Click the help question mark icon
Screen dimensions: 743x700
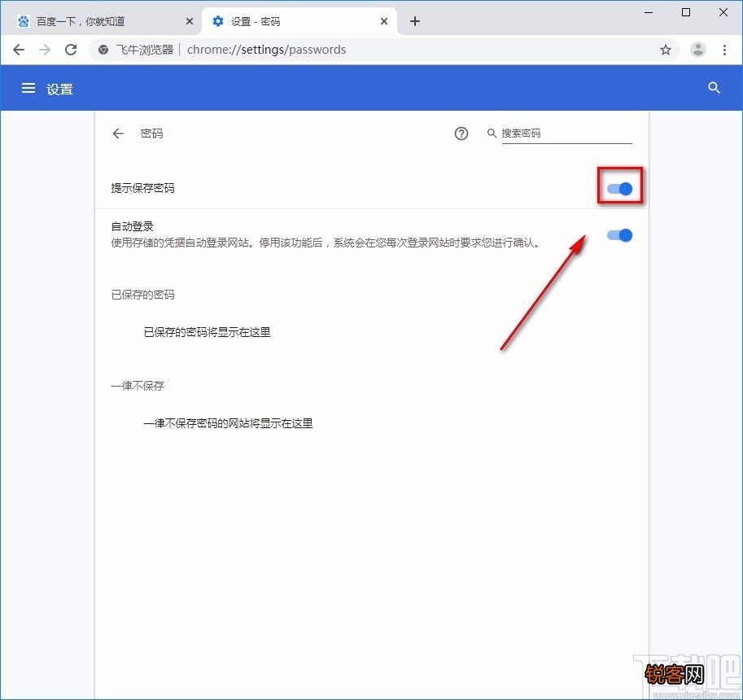(x=461, y=133)
